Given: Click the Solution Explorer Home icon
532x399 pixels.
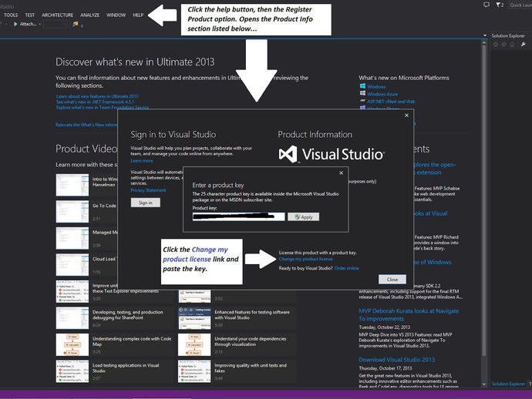Looking at the screenshot, I should click(512, 45).
